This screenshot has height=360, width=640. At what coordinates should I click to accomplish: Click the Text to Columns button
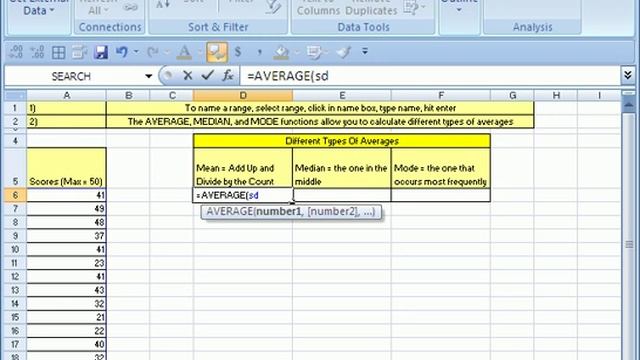coord(318,8)
